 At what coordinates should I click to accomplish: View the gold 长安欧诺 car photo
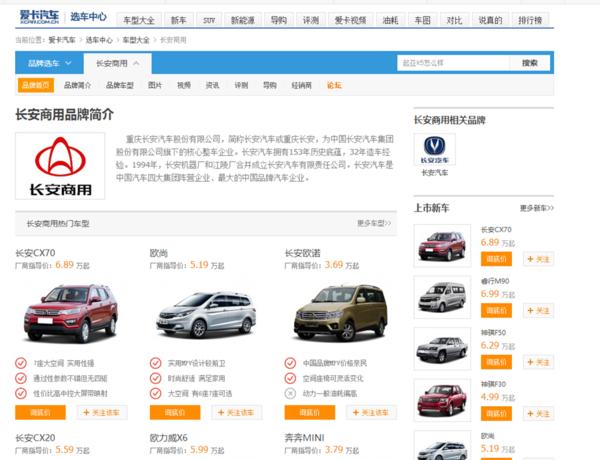[341, 313]
